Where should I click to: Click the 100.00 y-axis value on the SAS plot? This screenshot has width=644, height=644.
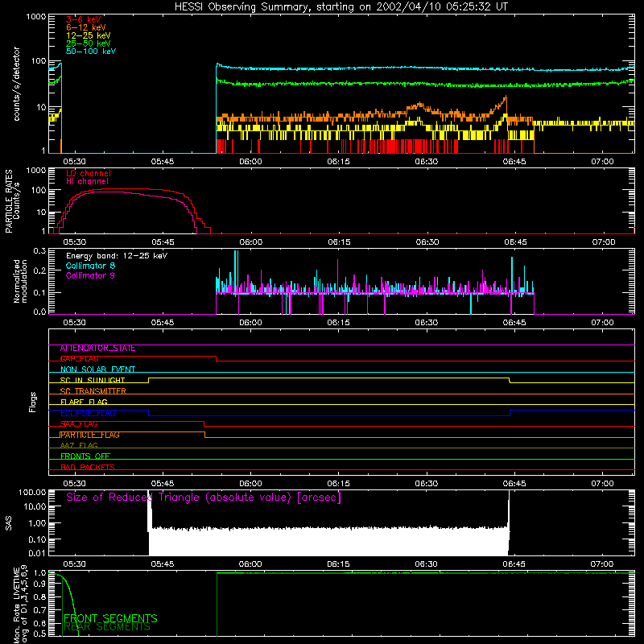(32, 493)
